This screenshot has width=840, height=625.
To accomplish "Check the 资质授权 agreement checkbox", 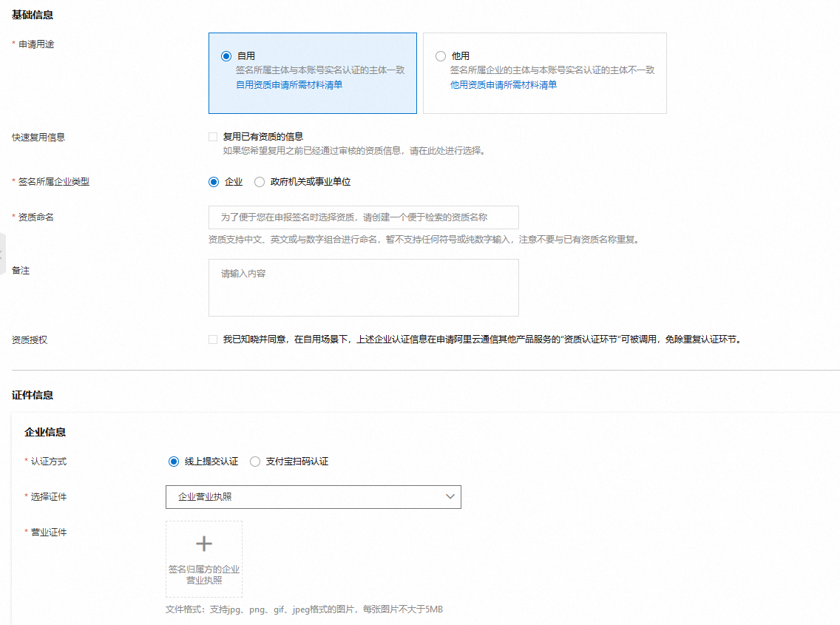I will 213,339.
